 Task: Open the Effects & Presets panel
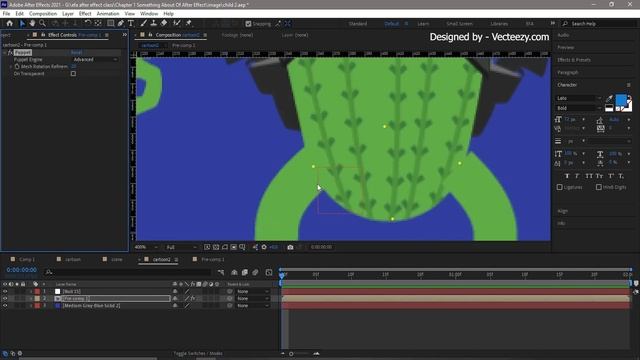pos(574,60)
